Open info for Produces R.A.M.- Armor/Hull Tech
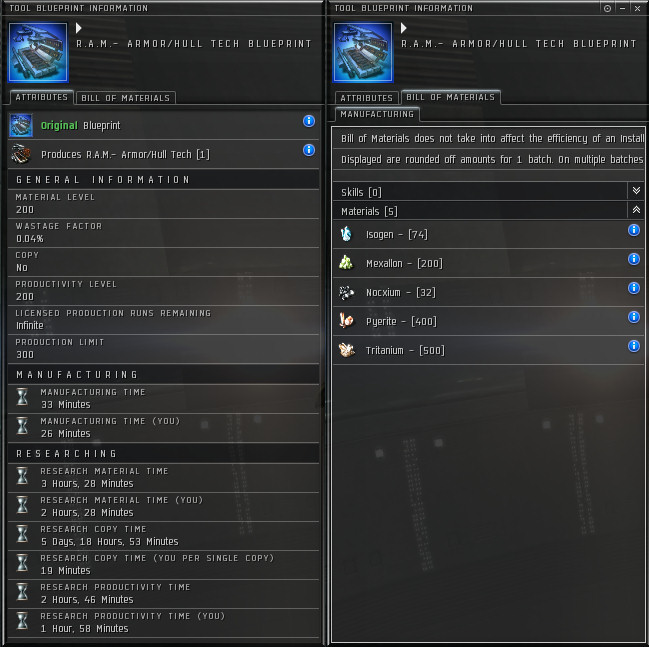The image size is (649, 647). 309,150
